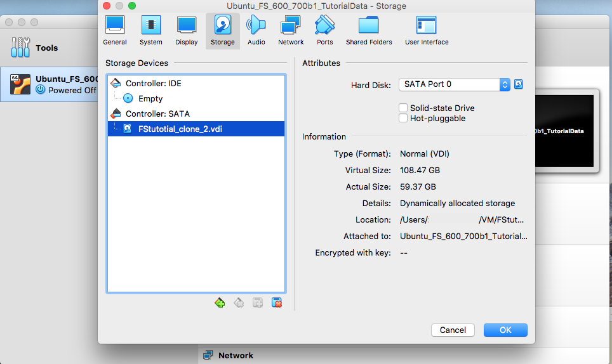
Task: Select Controller: SATA in the storage tree
Action: (157, 114)
